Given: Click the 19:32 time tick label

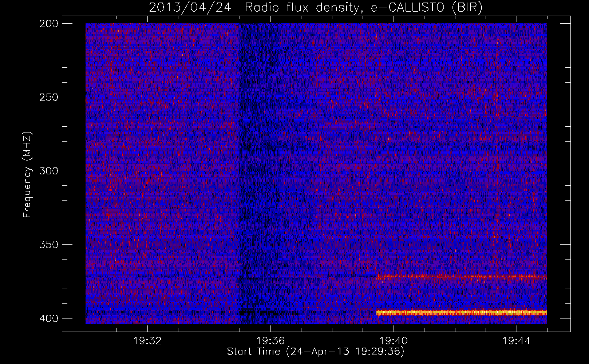Looking at the screenshot, I should click(147, 341).
